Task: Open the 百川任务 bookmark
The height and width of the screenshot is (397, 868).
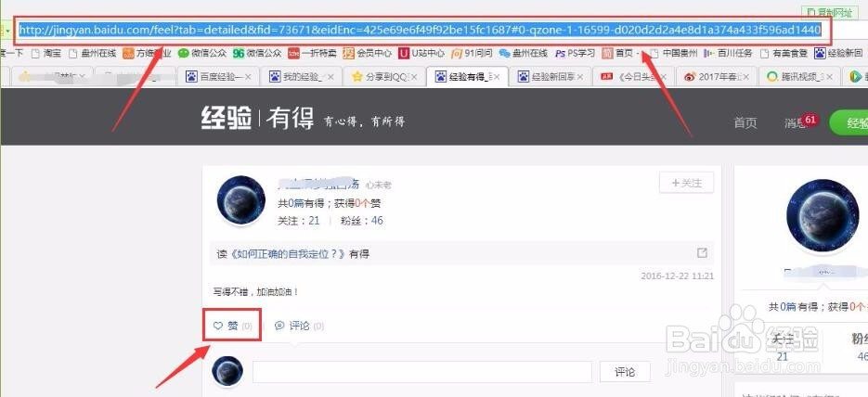Action: point(729,54)
